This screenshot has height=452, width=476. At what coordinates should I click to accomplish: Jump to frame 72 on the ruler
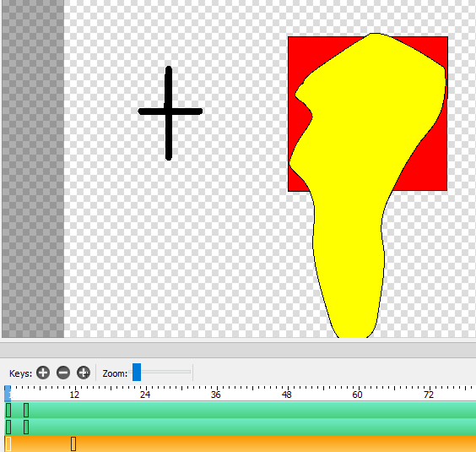[x=429, y=395]
